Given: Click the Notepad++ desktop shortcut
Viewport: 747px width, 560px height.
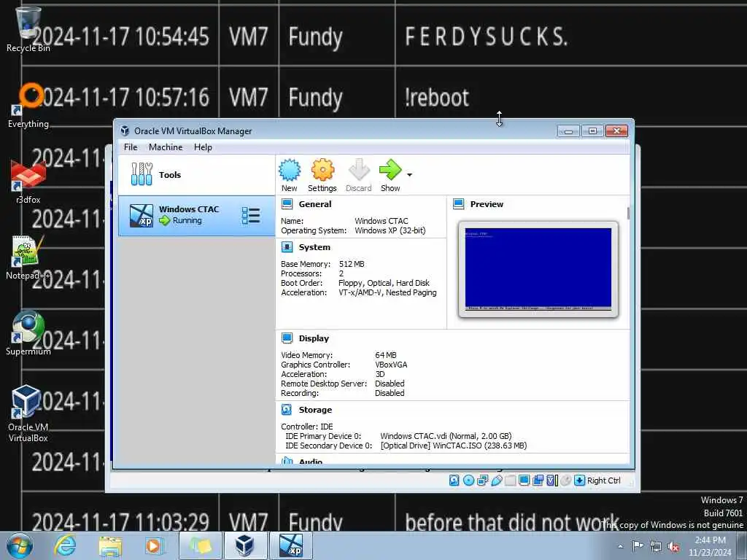Looking at the screenshot, I should (28, 257).
